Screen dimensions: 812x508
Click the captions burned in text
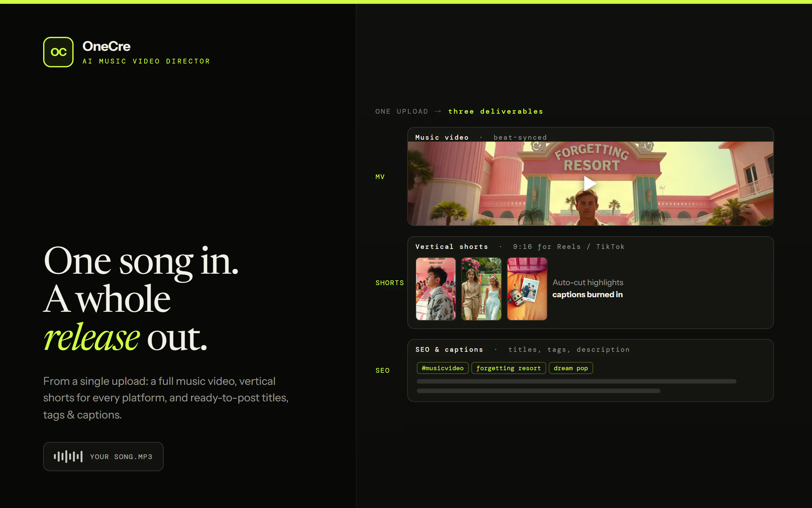click(587, 295)
